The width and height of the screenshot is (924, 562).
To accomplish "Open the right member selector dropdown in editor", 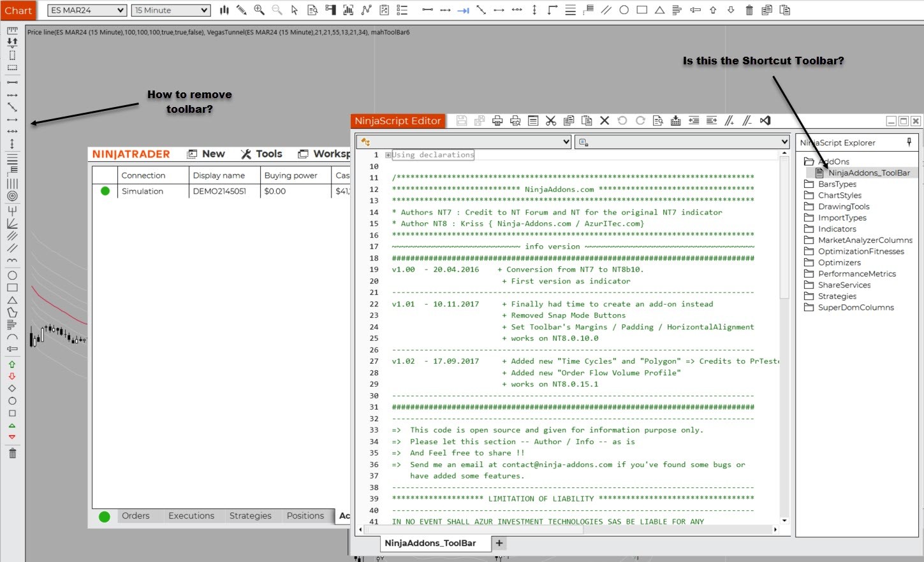I will (x=682, y=141).
